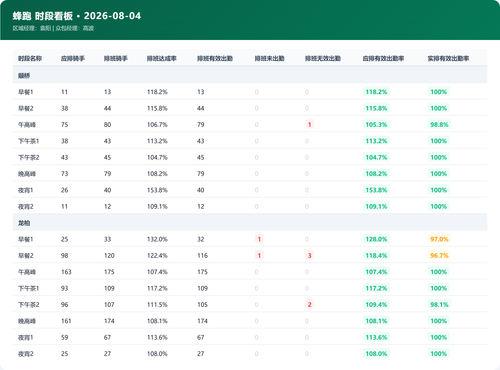The height and width of the screenshot is (370, 500).
Task: Click the 排班无效出勤 column header
Action: tap(323, 58)
